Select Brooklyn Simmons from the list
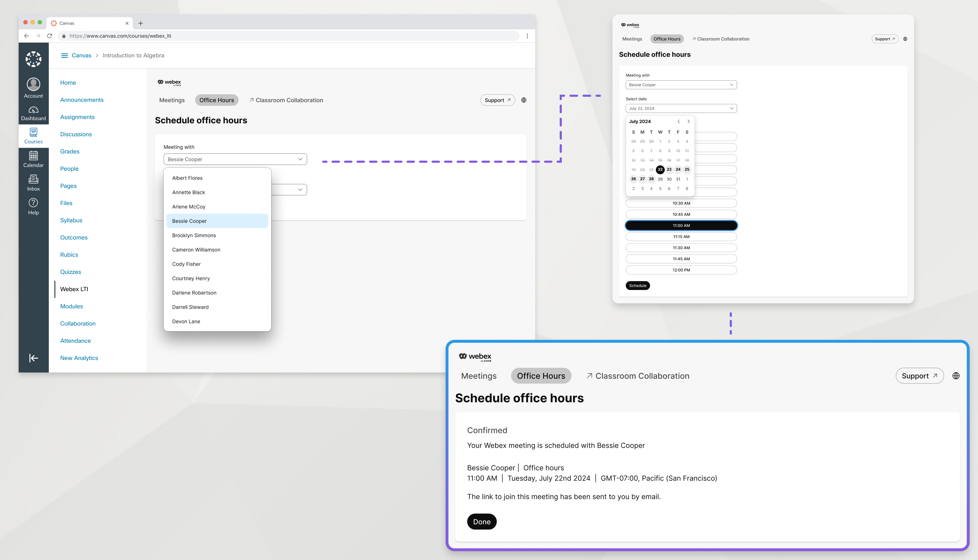This screenshot has width=978, height=560. [193, 235]
